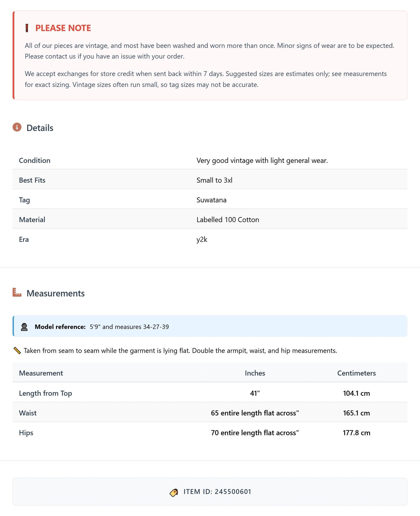Select the ITEM ID 245500601 text
The image size is (420, 516).
[x=217, y=492]
